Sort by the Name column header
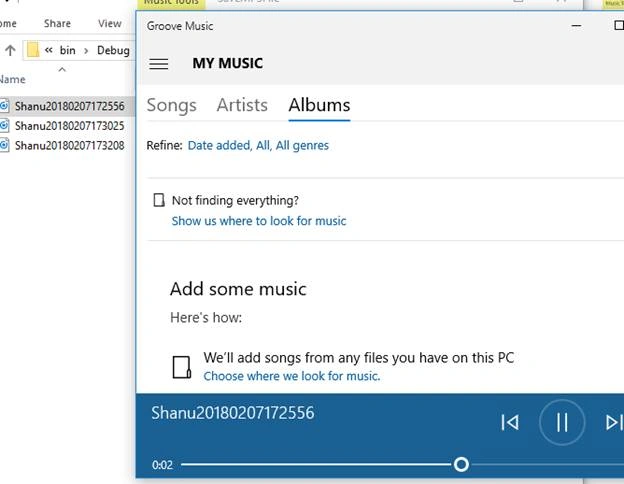The width and height of the screenshot is (624, 484). (13, 79)
